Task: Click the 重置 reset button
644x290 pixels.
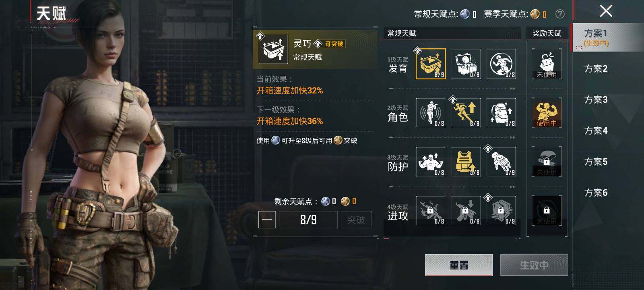Action: [x=459, y=265]
